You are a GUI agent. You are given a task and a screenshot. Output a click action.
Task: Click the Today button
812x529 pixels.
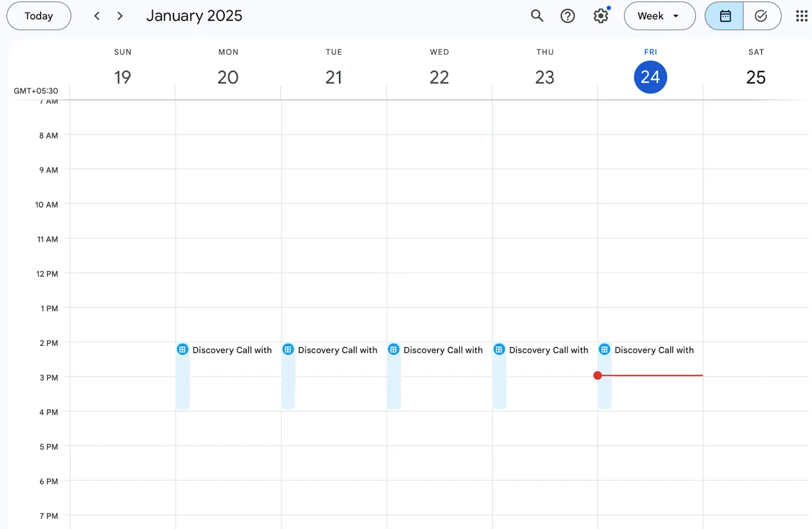[x=39, y=16]
